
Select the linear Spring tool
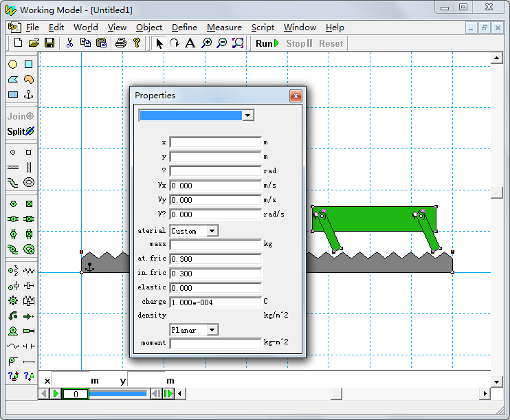coord(29,271)
